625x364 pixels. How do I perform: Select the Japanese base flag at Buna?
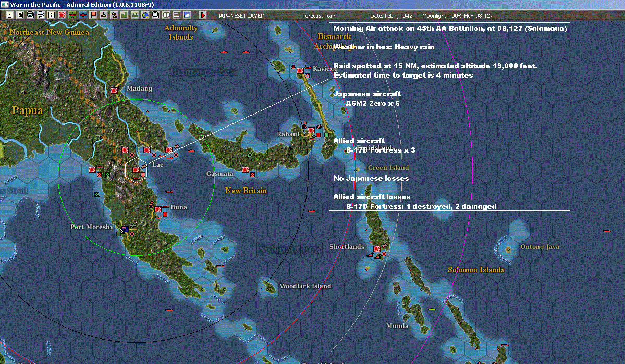[158, 209]
